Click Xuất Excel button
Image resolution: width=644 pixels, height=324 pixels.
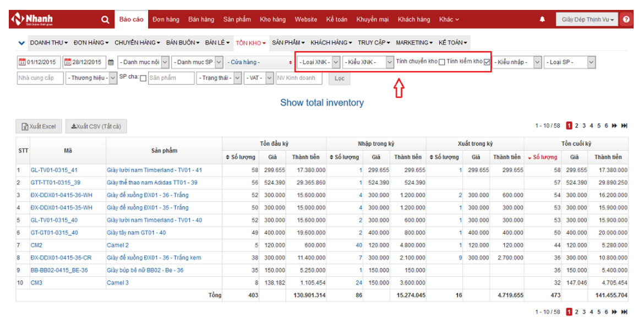(x=39, y=126)
